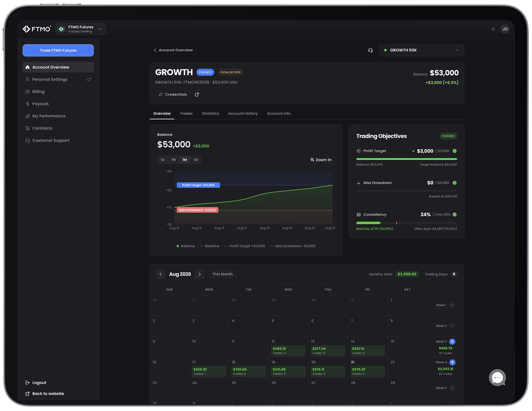The image size is (532, 411).
Task: Click the Consistency progress bar
Action: pos(406,223)
